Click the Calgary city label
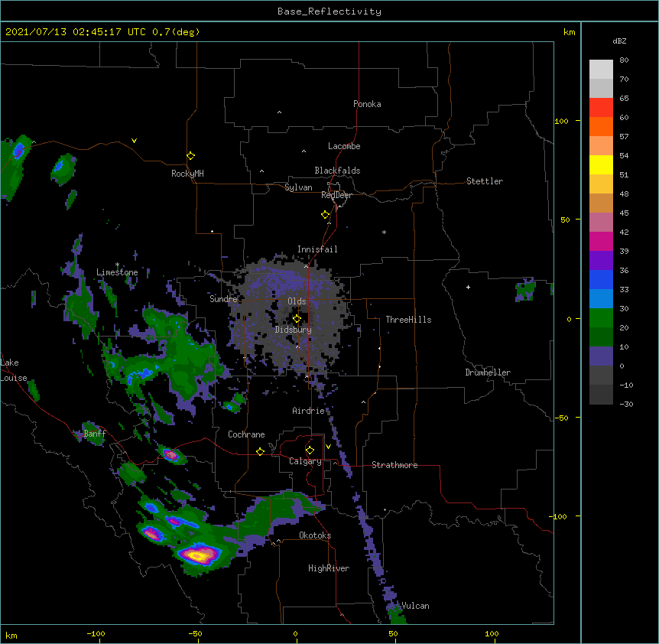Image resolution: width=659 pixels, height=644 pixels. [305, 461]
